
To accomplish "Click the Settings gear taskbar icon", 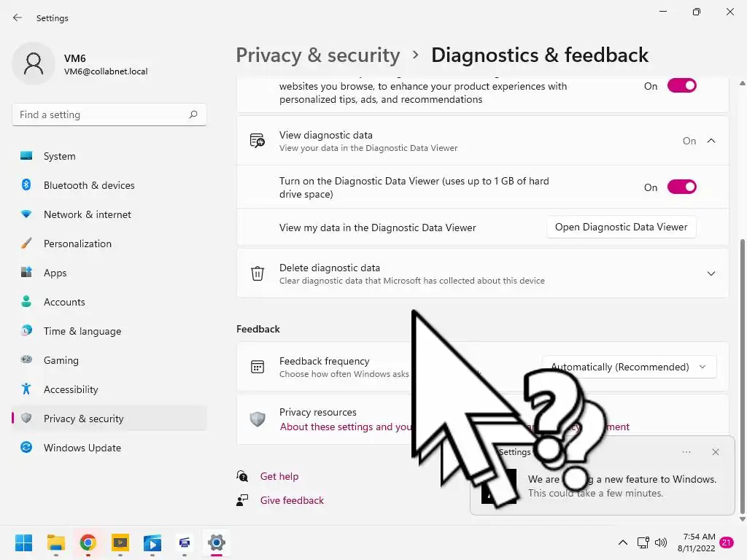I will (x=216, y=542).
